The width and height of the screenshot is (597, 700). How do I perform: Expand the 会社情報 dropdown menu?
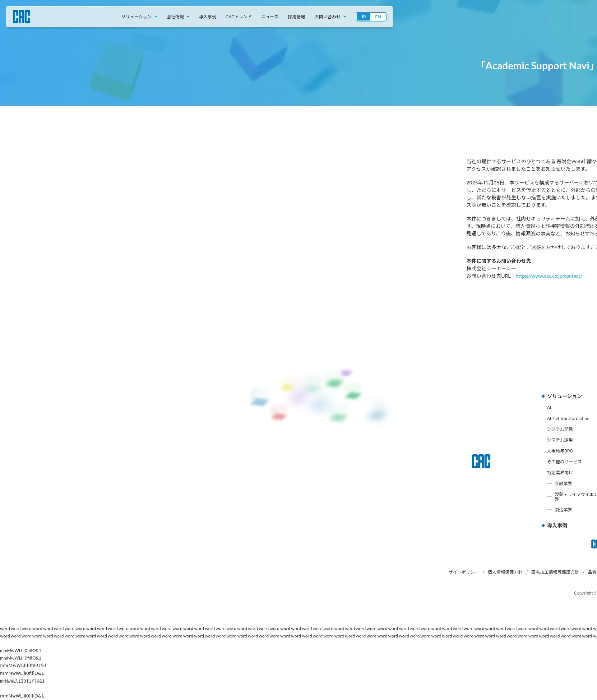[178, 16]
